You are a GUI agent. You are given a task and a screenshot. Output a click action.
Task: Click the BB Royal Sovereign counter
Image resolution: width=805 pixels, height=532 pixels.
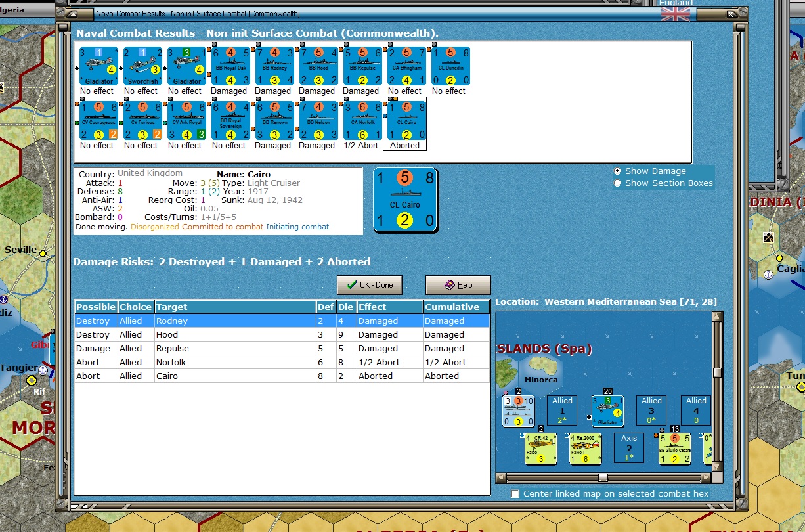click(x=229, y=120)
